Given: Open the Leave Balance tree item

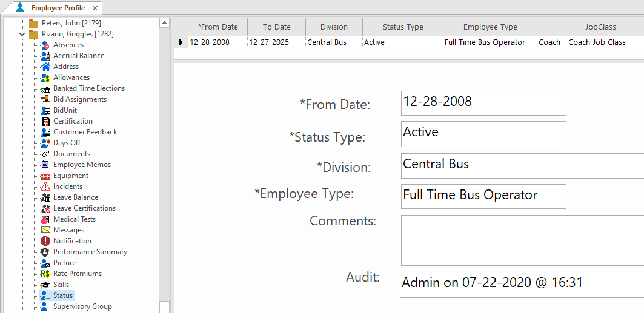Looking at the screenshot, I should (x=76, y=197).
